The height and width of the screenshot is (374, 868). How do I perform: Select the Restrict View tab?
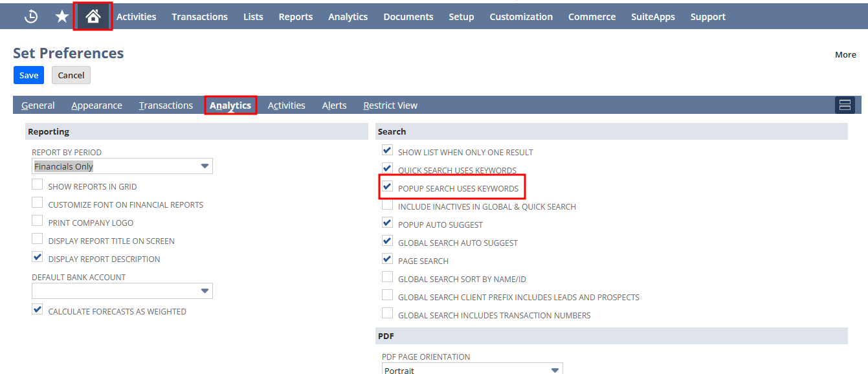[390, 105]
